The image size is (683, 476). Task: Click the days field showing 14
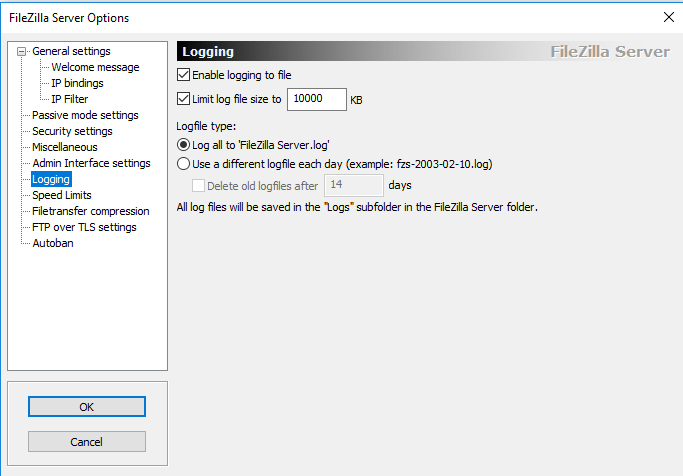[x=354, y=185]
